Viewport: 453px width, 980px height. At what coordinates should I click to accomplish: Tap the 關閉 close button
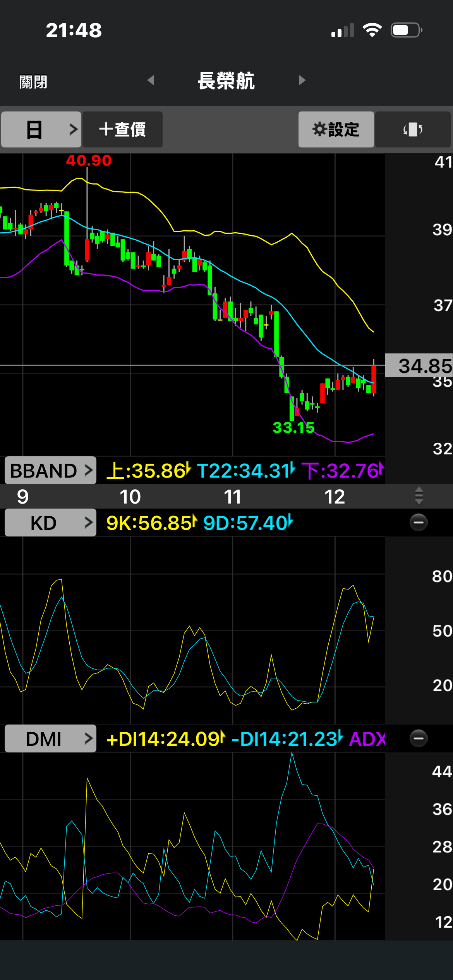tap(33, 82)
